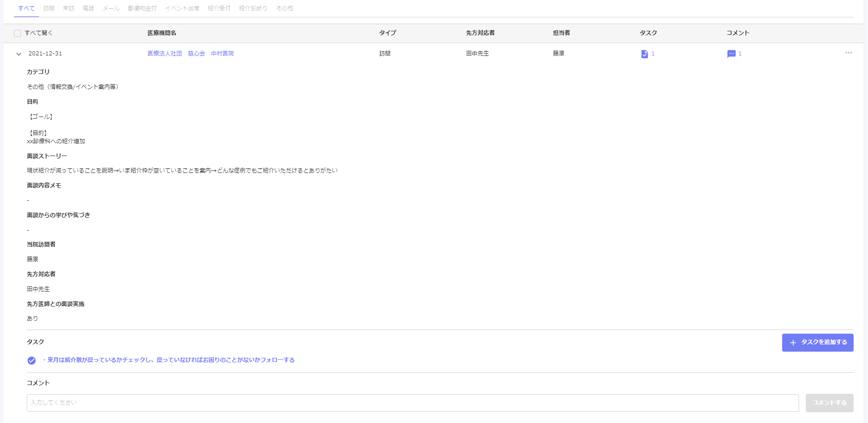Tick the すべて開く checkbox
Image resolution: width=868 pixels, height=423 pixels.
tap(17, 33)
